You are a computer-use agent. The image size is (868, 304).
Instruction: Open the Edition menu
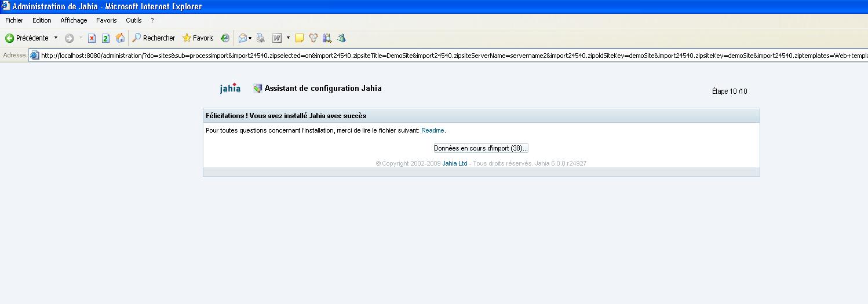42,20
